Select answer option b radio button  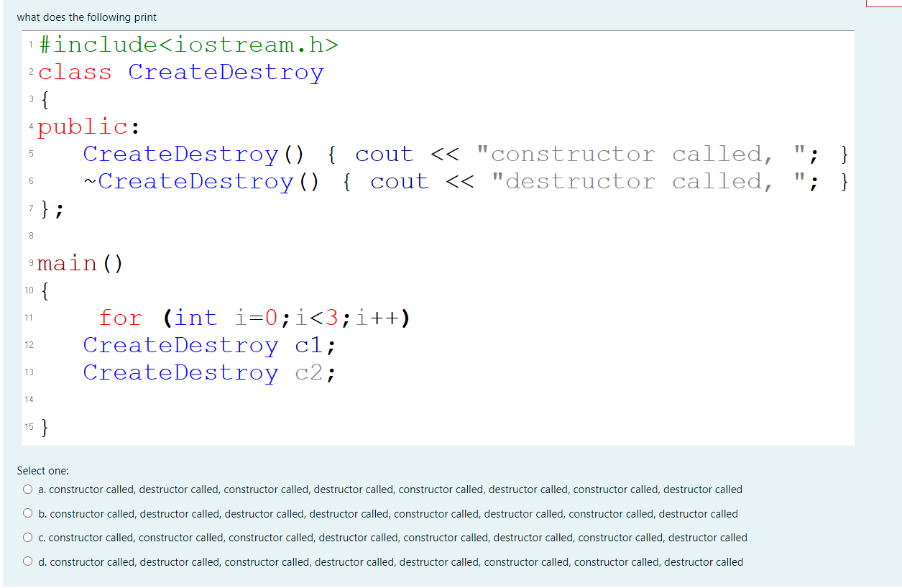(x=27, y=513)
